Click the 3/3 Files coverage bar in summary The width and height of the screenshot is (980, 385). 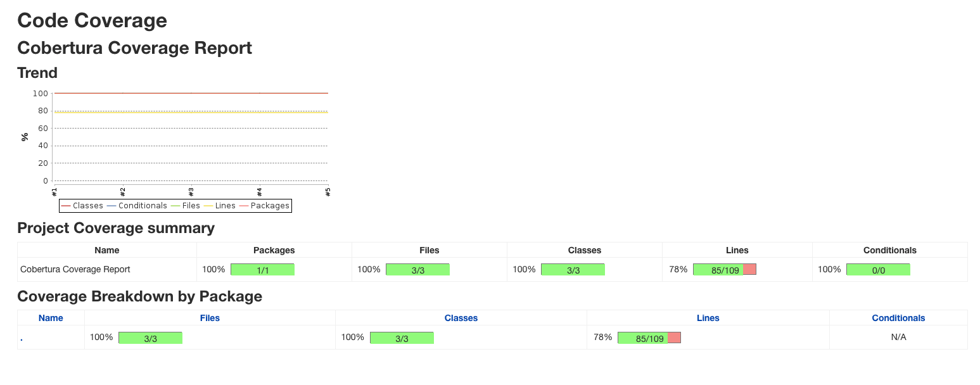pyautogui.click(x=417, y=268)
